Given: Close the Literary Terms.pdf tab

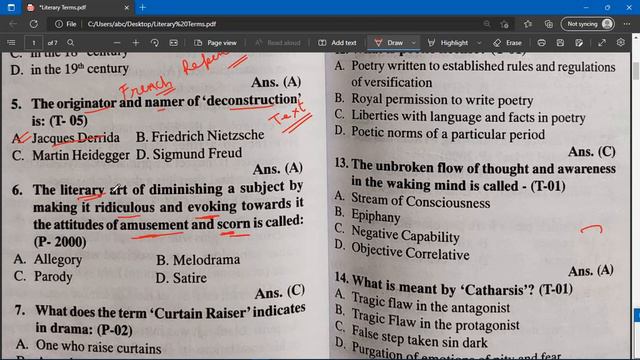Looking at the screenshot, I should click(127, 7).
